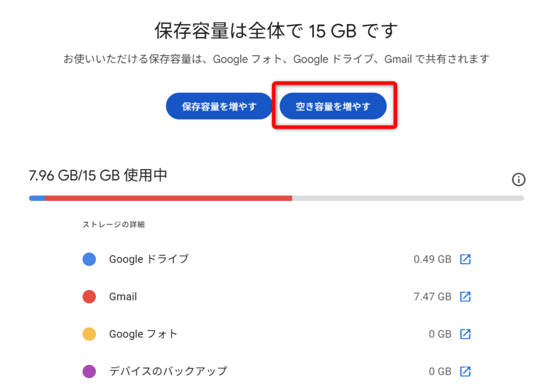Select the yellow Google フォト color dot
This screenshot has width=558, height=392.
[x=89, y=334]
